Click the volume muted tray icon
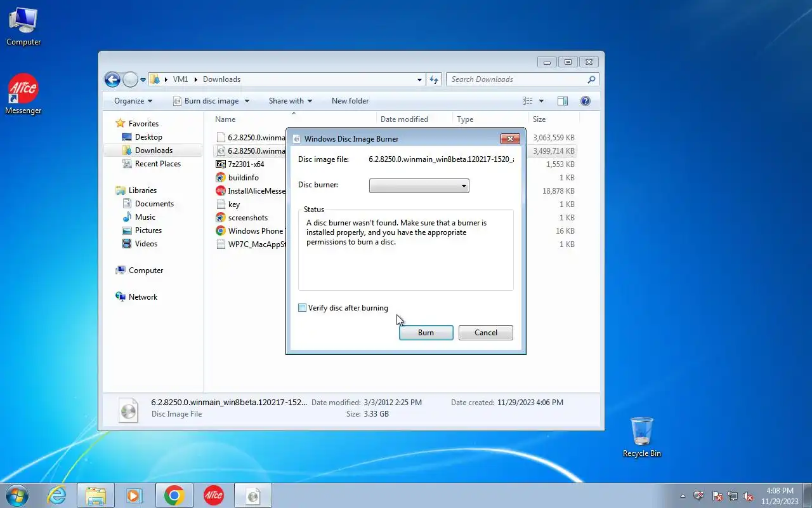This screenshot has width=812, height=508. coord(748,496)
